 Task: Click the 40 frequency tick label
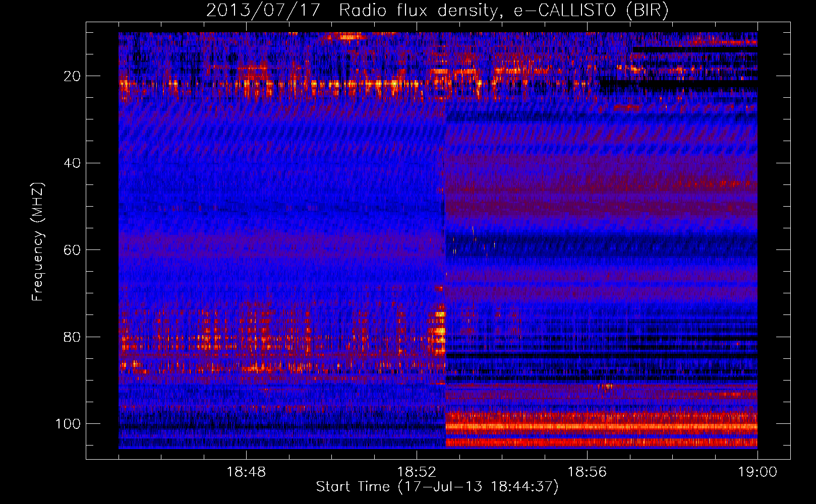point(72,163)
